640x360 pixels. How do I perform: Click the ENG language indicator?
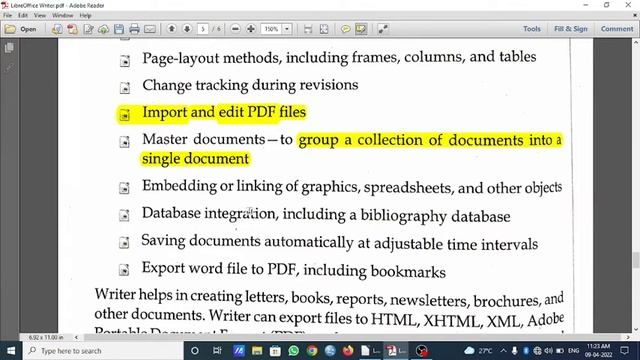click(x=573, y=351)
